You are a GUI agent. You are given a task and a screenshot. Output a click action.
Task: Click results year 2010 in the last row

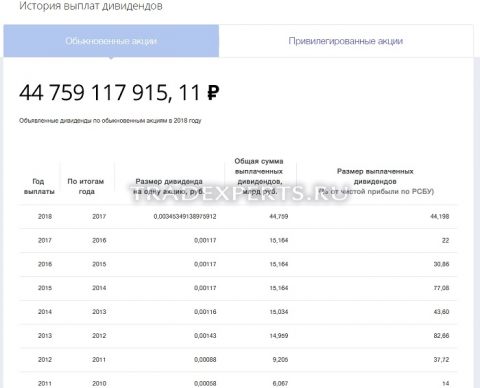[x=99, y=384]
